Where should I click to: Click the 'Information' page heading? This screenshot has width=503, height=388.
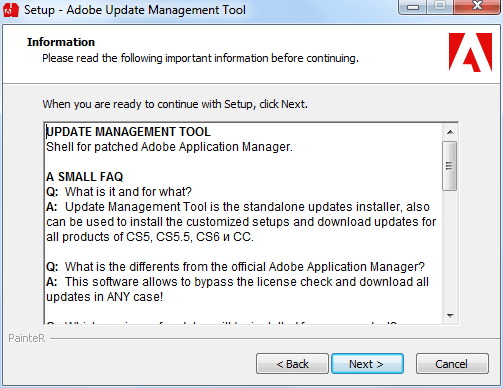click(x=61, y=42)
